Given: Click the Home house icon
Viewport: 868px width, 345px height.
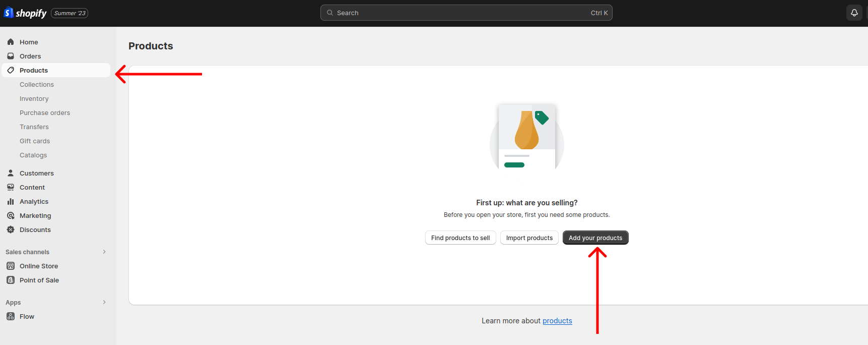Looking at the screenshot, I should coord(11,42).
